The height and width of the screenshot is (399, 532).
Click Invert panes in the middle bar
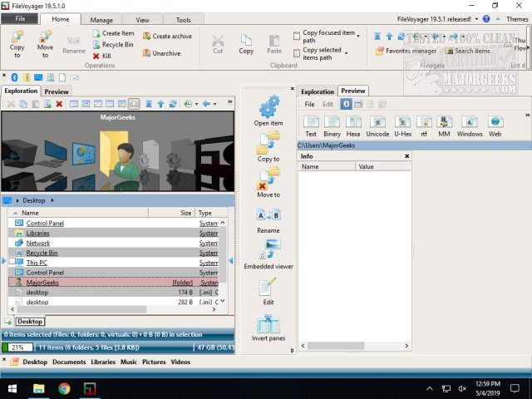pos(268,325)
